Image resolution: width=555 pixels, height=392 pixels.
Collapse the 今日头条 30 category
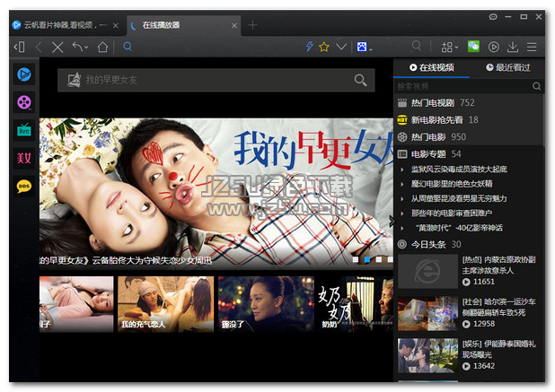[x=469, y=244]
